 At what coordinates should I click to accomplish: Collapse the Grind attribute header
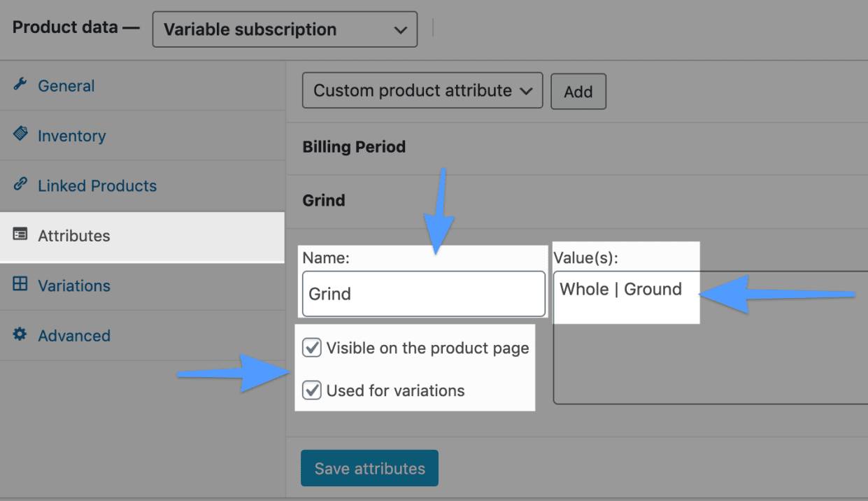(x=577, y=201)
